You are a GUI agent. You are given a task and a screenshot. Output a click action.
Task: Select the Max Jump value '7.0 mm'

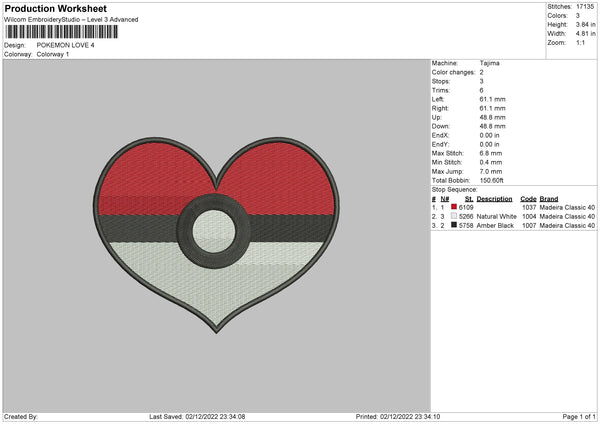(491, 172)
